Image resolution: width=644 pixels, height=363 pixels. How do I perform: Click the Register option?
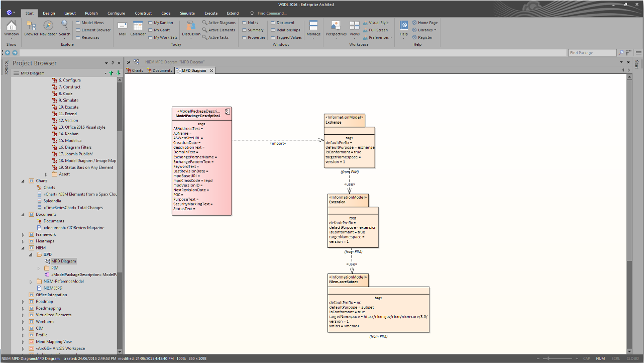[x=422, y=37]
